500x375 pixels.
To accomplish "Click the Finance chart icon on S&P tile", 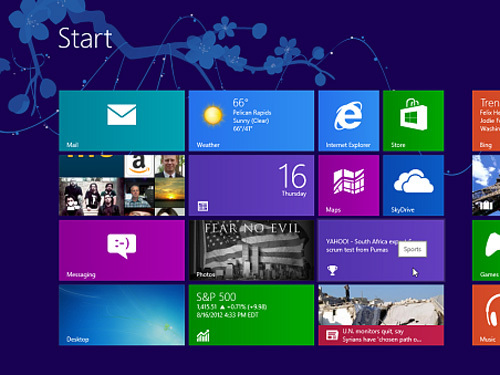I will [203, 336].
